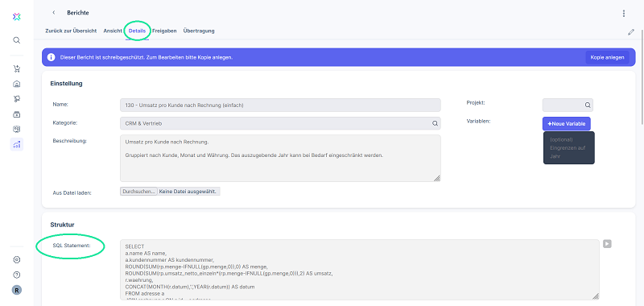Open the reports chart sidebar icon
This screenshot has width=644, height=306.
pos(16,144)
